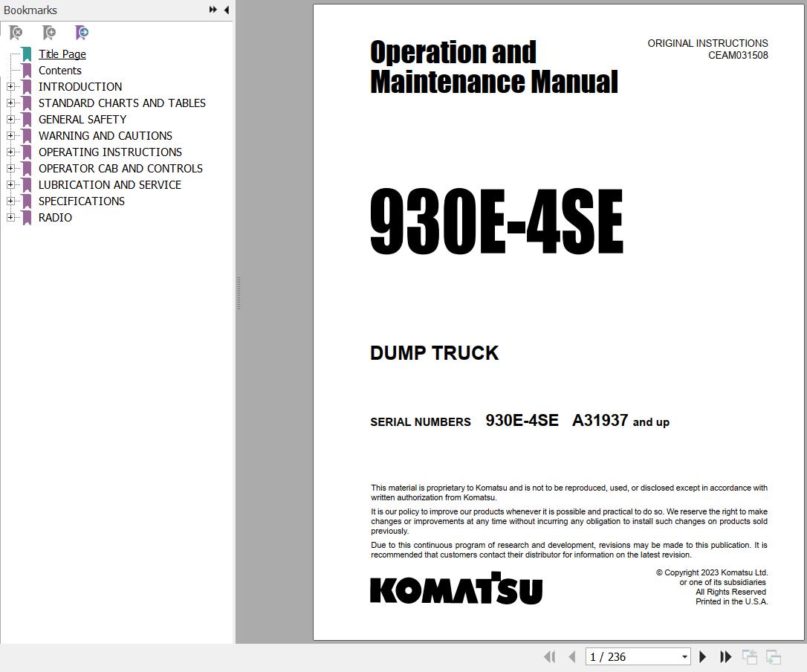Click the go to bookmark icon
The height and width of the screenshot is (672, 807).
click(x=82, y=33)
